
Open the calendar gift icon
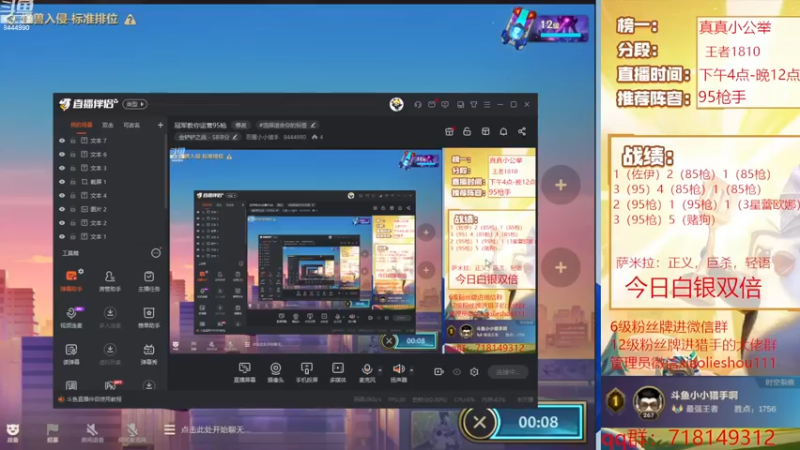(x=449, y=132)
